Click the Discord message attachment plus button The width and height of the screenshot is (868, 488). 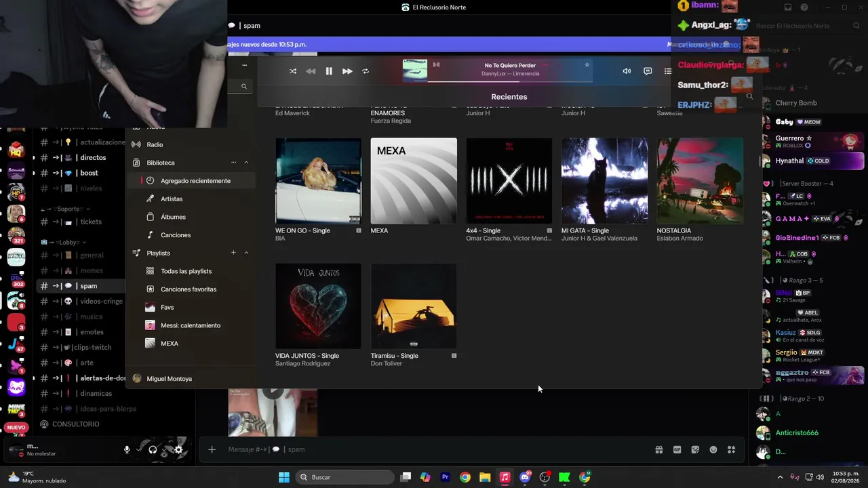(x=212, y=449)
